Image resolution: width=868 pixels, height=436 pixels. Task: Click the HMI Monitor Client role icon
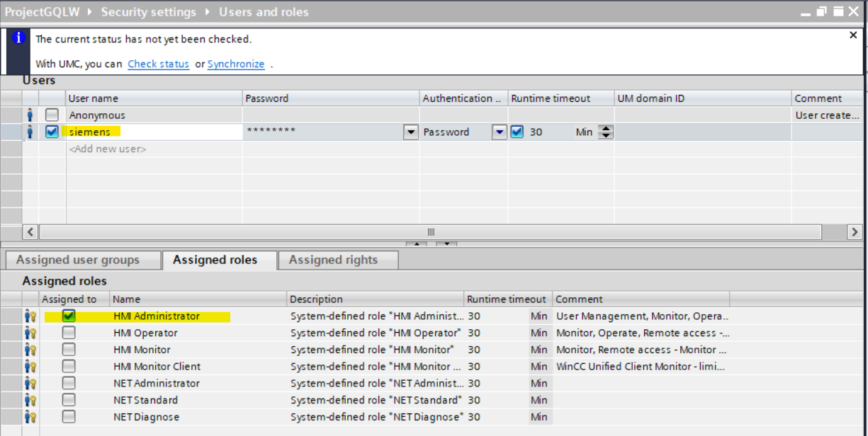(x=30, y=367)
